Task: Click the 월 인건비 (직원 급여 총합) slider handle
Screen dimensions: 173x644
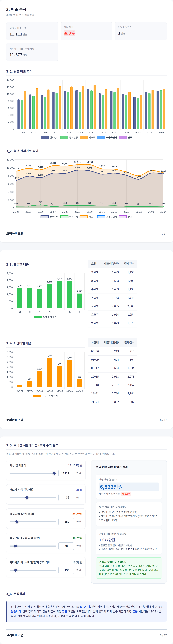Action: tap(15, 546)
